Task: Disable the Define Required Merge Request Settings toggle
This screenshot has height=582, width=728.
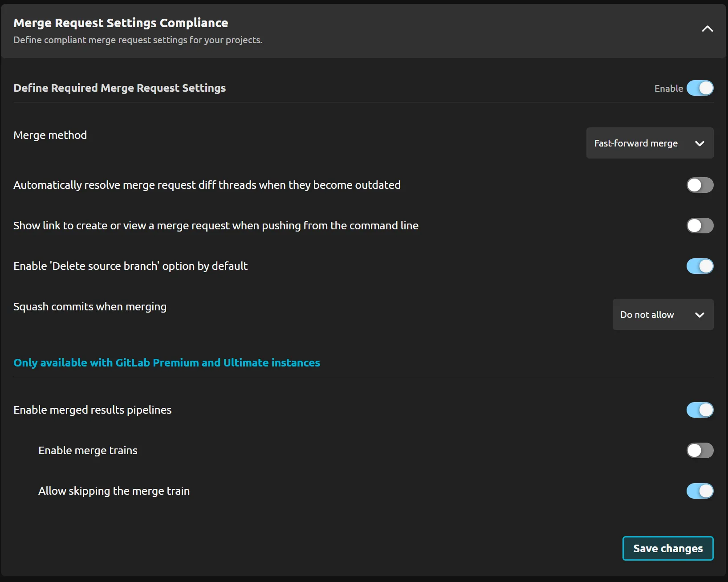Action: tap(700, 88)
